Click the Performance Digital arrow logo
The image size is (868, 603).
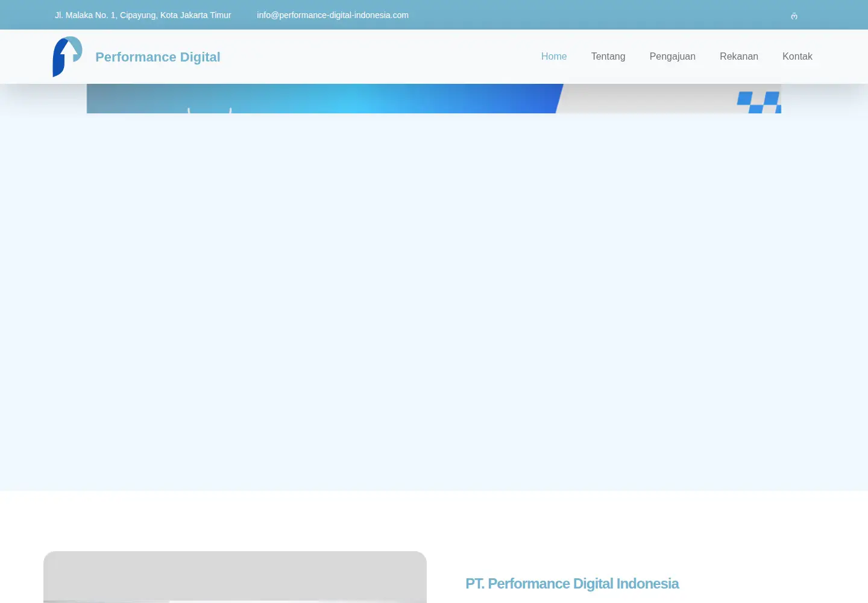tap(68, 57)
